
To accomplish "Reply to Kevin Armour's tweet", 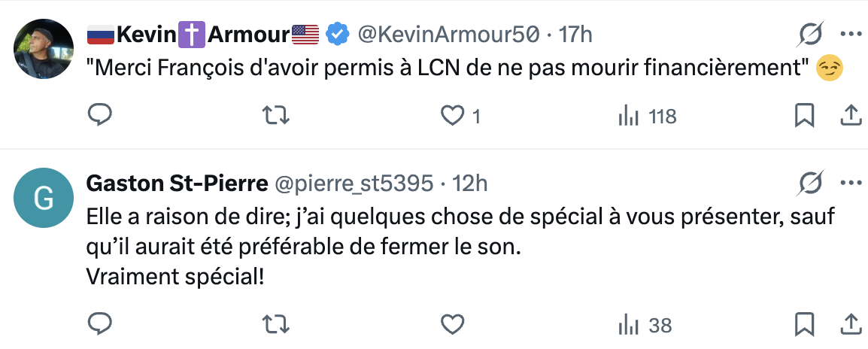I will 100,116.
